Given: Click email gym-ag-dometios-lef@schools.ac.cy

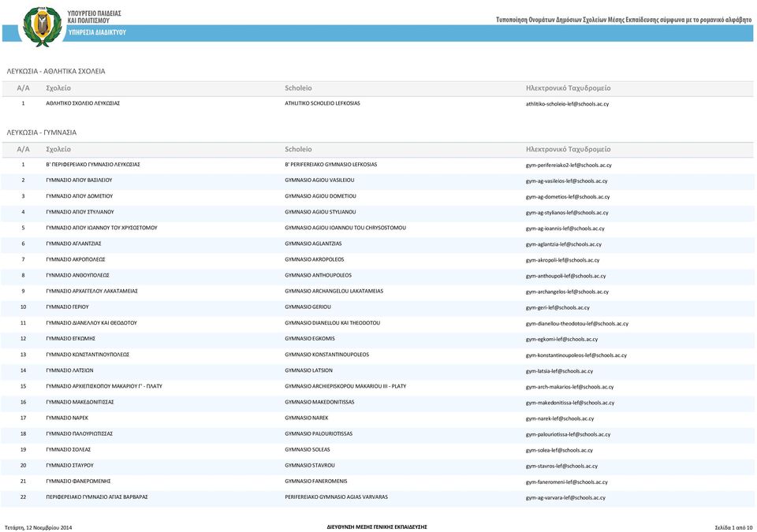Looking at the screenshot, I should (x=567, y=197).
